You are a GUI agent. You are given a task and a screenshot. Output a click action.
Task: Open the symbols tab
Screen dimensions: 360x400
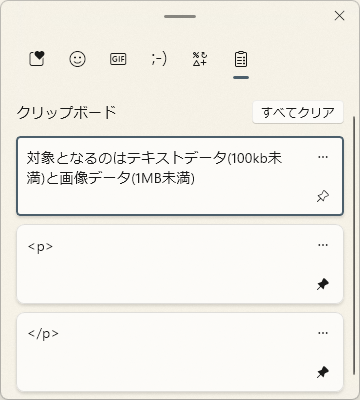point(200,59)
